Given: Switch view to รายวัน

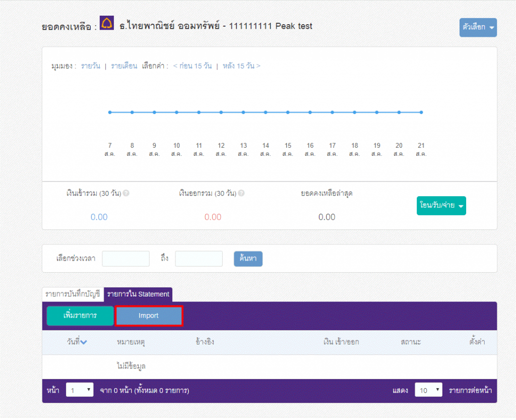Looking at the screenshot, I should (x=91, y=66).
